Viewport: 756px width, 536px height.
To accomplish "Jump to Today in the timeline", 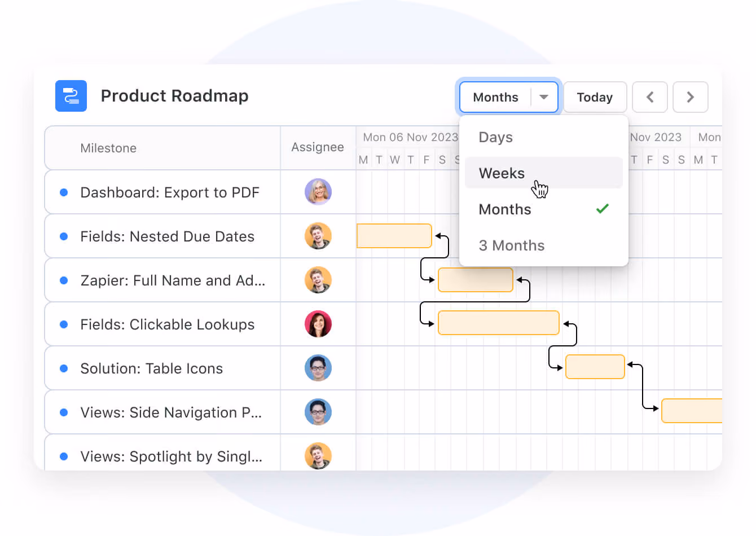I will [595, 97].
